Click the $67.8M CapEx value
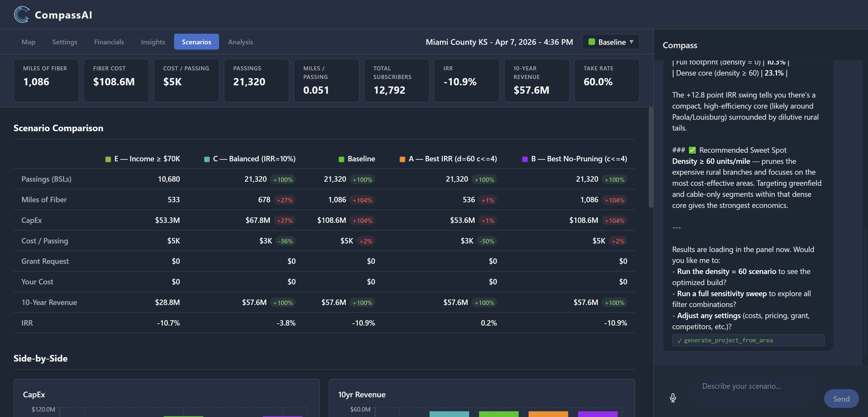The width and height of the screenshot is (868, 417). (258, 220)
